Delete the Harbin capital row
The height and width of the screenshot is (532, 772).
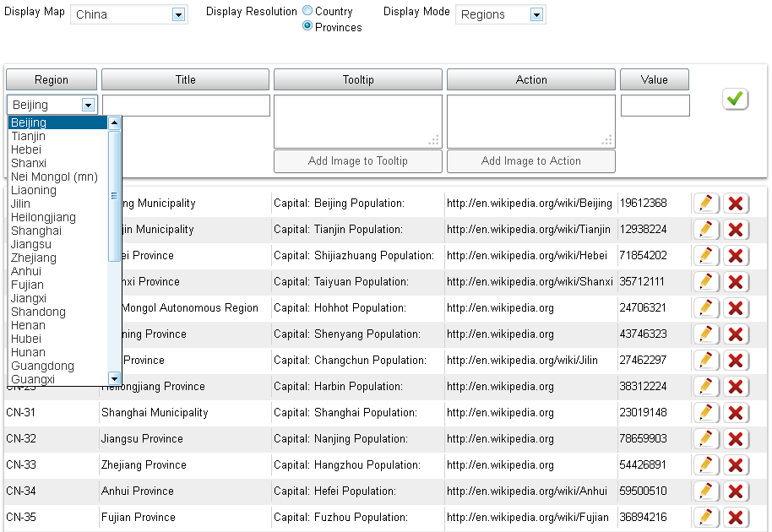[x=736, y=386]
